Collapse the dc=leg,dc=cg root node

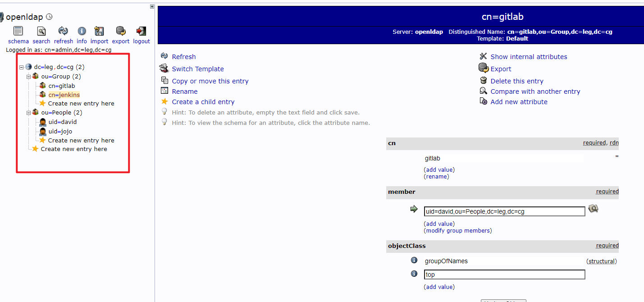21,67
